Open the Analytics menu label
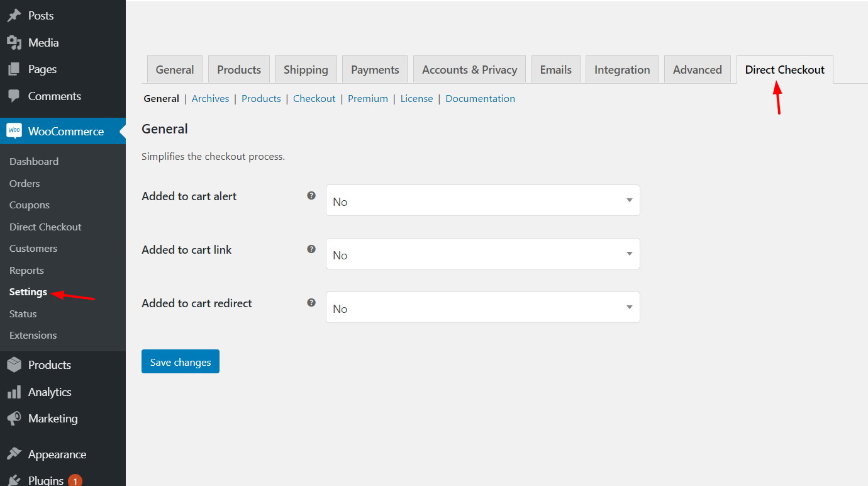This screenshot has width=868, height=486. 50,392
